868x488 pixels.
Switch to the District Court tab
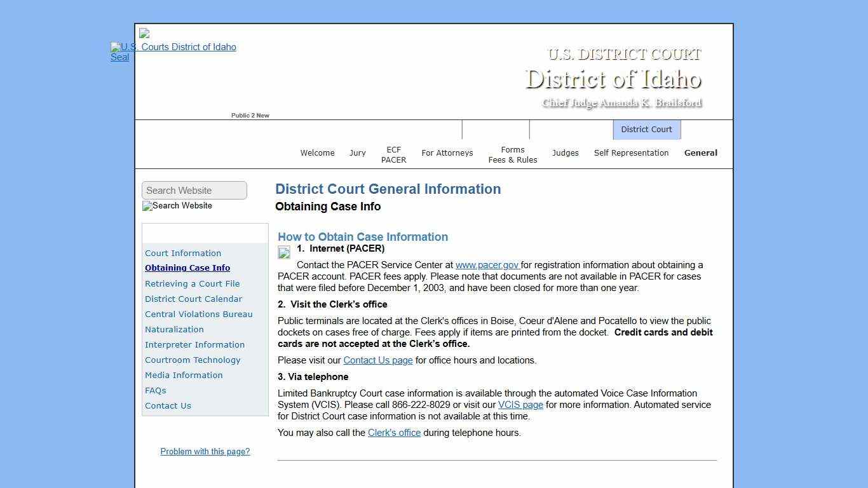(646, 129)
